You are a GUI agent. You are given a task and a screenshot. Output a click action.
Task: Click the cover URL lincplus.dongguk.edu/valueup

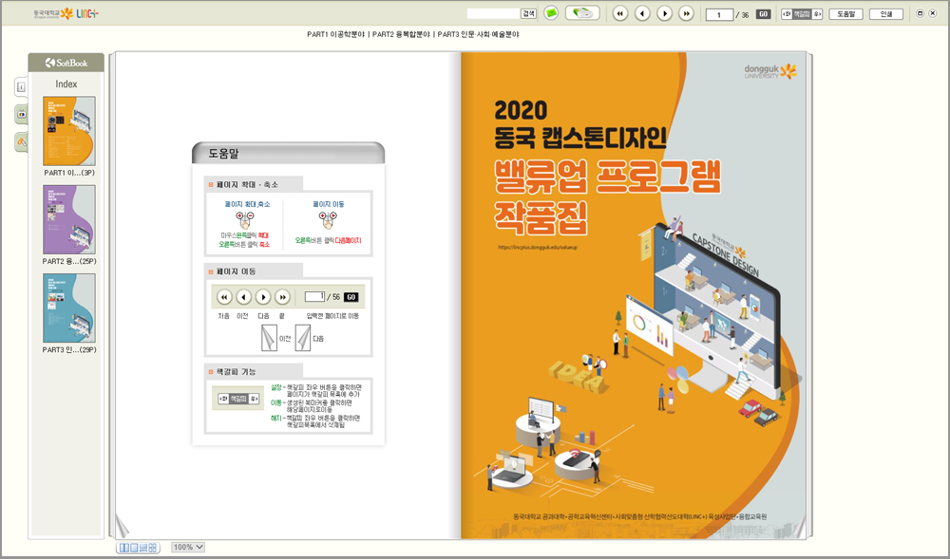(538, 248)
